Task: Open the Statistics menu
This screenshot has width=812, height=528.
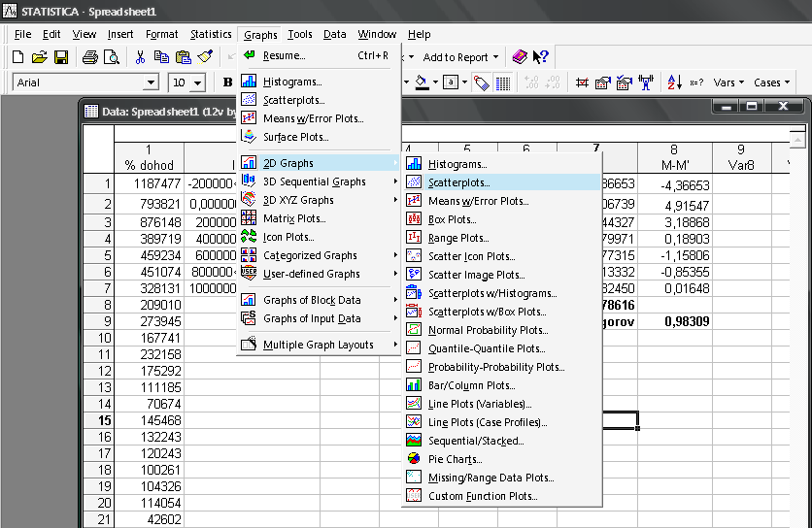Action: tap(211, 34)
